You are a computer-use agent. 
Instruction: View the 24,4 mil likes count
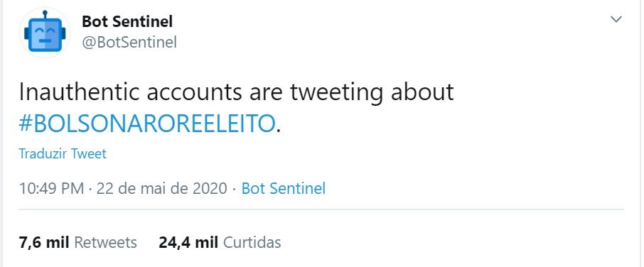click(188, 242)
